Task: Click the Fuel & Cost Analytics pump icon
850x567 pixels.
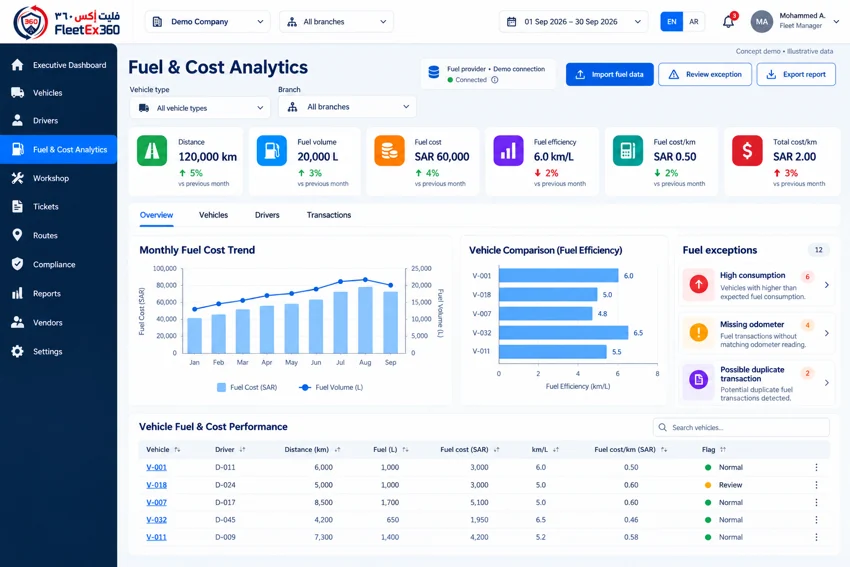Action: pos(17,149)
